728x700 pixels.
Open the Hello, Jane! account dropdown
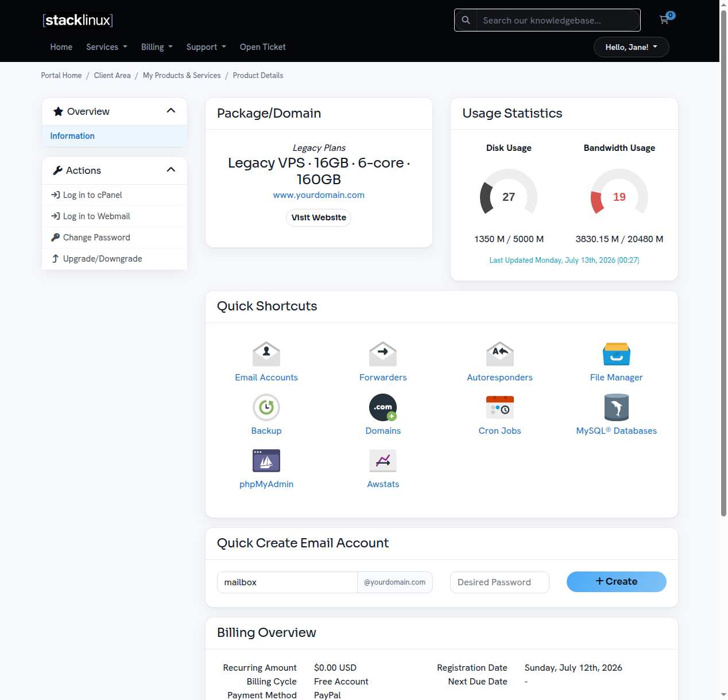632,47
